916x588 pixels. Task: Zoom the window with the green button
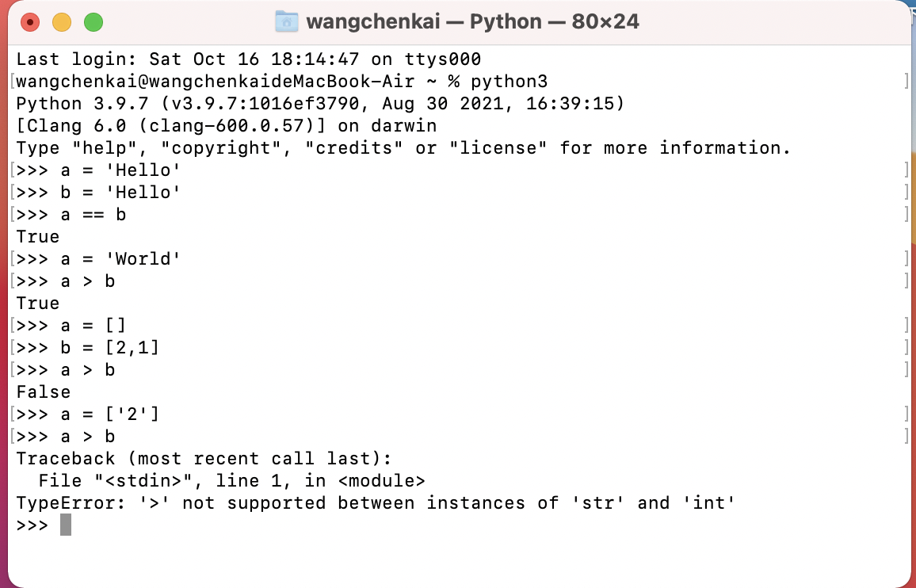[94, 22]
